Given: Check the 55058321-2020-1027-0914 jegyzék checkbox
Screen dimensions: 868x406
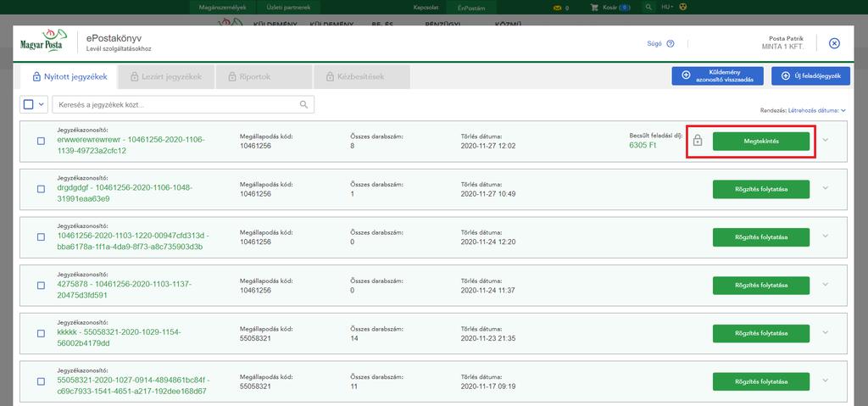Looking at the screenshot, I should [41, 381].
